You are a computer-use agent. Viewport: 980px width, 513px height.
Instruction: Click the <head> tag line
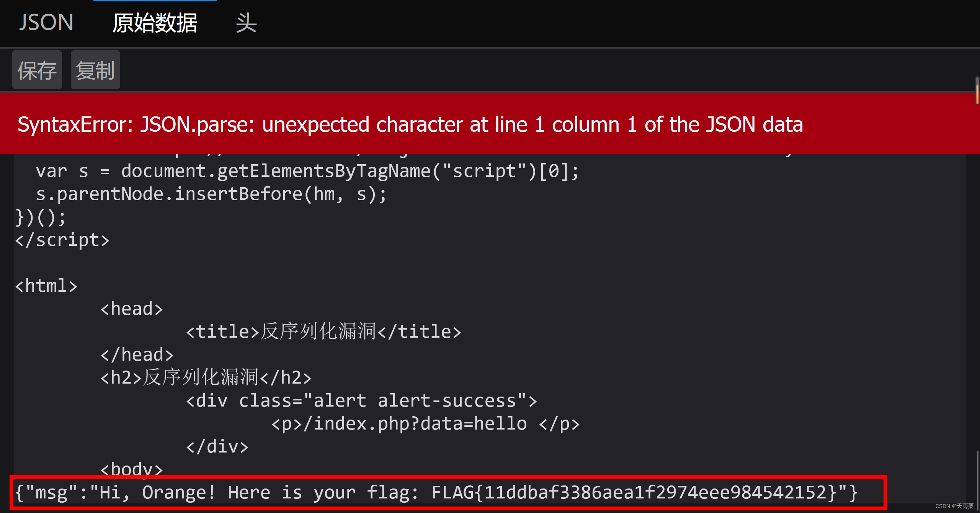click(x=132, y=308)
